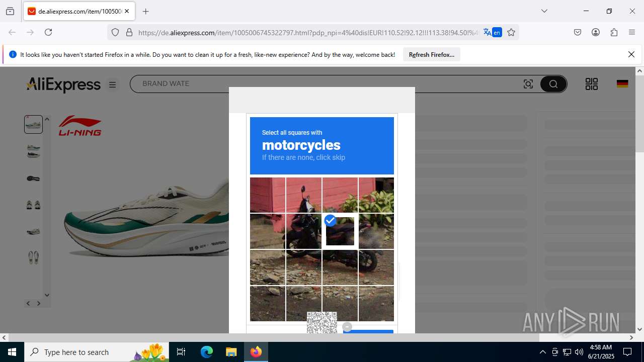
Task: Open the Windows Start menu
Action: coord(12,352)
